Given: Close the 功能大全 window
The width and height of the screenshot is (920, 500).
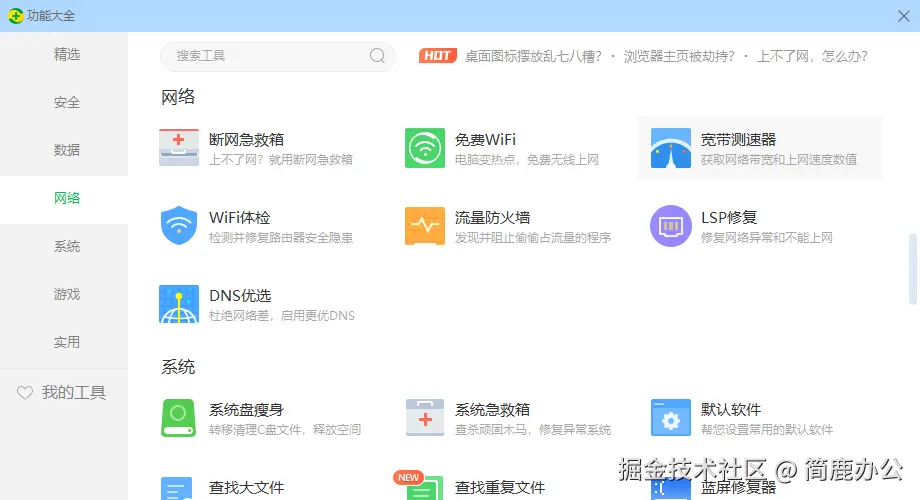Looking at the screenshot, I should pyautogui.click(x=904, y=16).
